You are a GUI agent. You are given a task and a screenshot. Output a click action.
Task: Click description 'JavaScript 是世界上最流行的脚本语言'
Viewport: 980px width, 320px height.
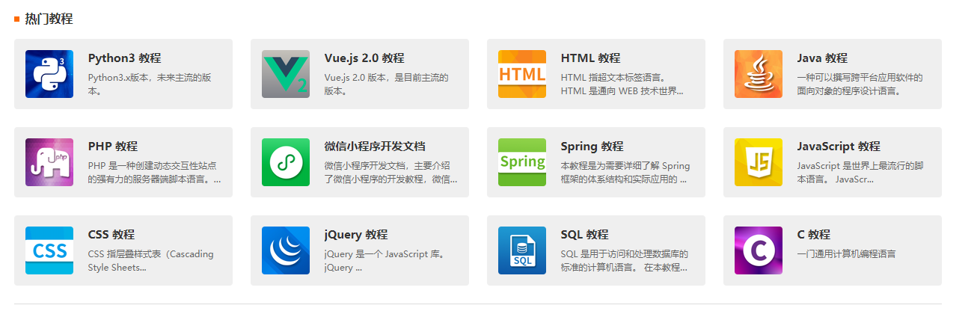click(860, 173)
